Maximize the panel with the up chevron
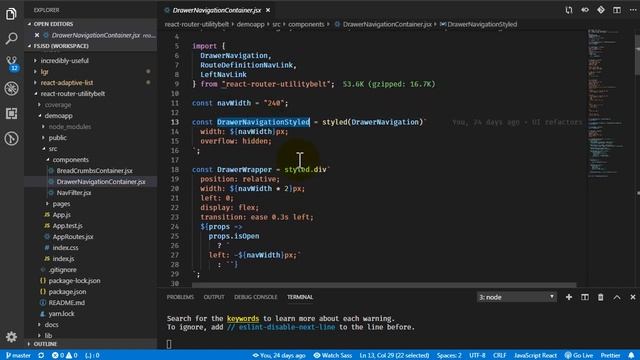Viewport: 640px width, 360px height. 617,297
